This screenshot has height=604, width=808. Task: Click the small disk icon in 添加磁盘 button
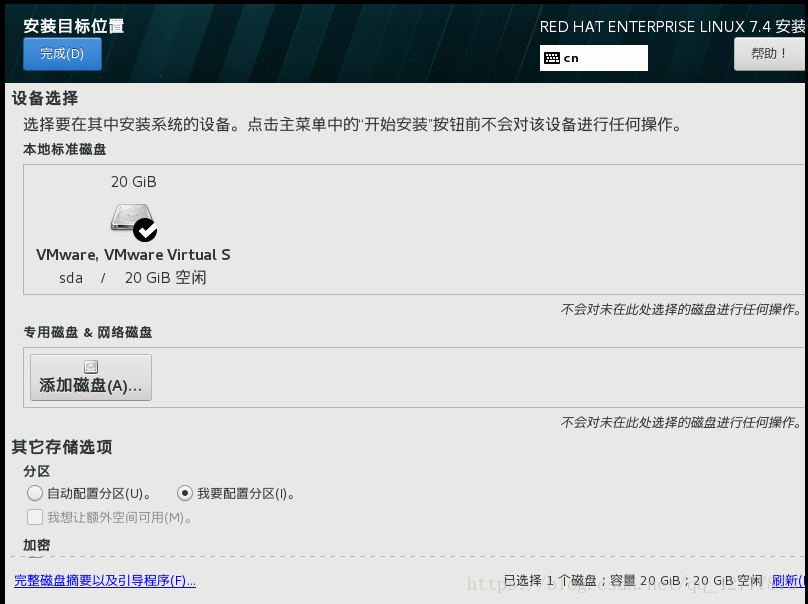pyautogui.click(x=91, y=366)
